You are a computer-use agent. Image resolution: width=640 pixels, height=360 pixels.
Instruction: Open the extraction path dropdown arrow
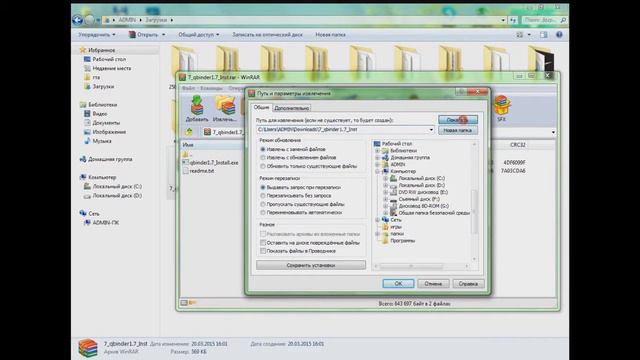[431, 130]
